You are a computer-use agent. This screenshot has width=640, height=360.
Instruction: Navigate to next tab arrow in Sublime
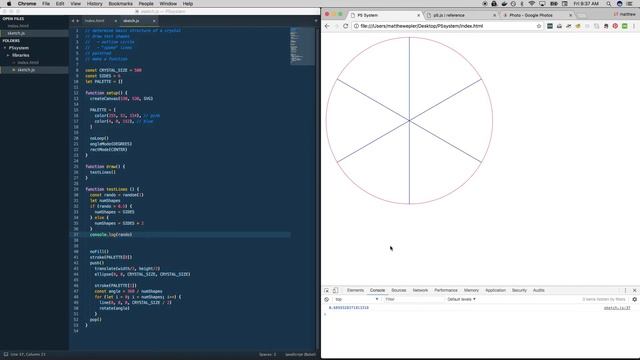78,21
